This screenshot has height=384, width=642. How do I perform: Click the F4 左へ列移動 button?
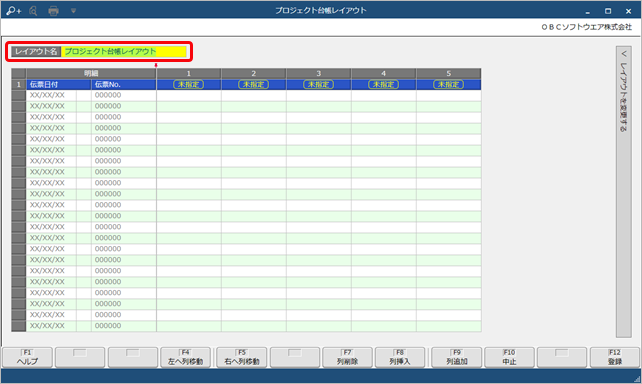point(185,357)
